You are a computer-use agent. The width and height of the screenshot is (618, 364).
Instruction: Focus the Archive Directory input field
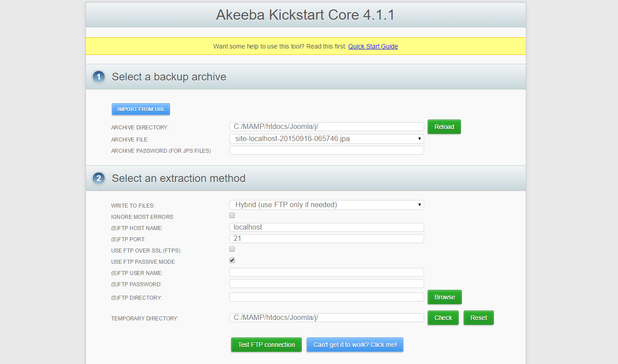pyautogui.click(x=327, y=127)
